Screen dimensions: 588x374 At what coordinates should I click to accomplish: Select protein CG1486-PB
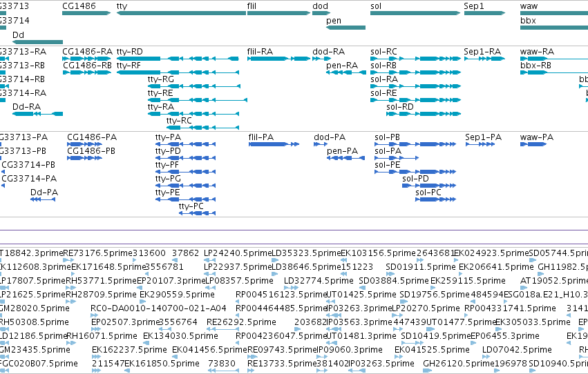tap(84, 158)
